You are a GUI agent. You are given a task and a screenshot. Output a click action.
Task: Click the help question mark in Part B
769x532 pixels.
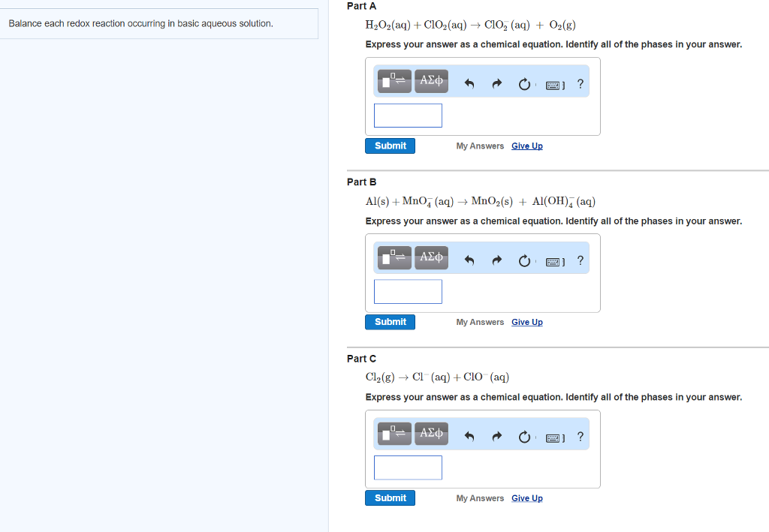coord(580,260)
